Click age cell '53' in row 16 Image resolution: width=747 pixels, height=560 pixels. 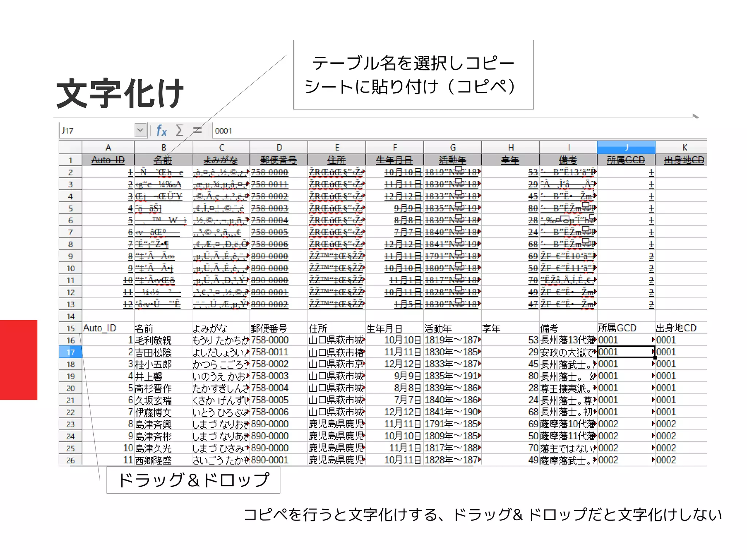pos(511,340)
